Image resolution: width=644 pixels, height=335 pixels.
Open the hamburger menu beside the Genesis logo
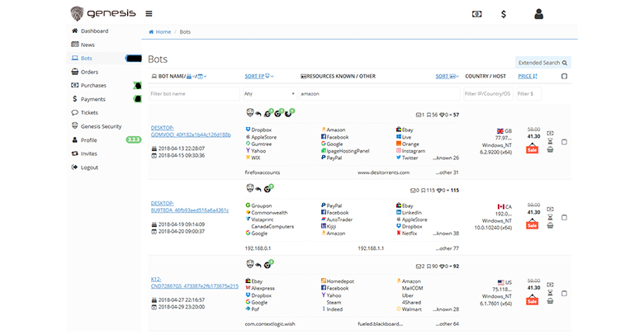(149, 13)
